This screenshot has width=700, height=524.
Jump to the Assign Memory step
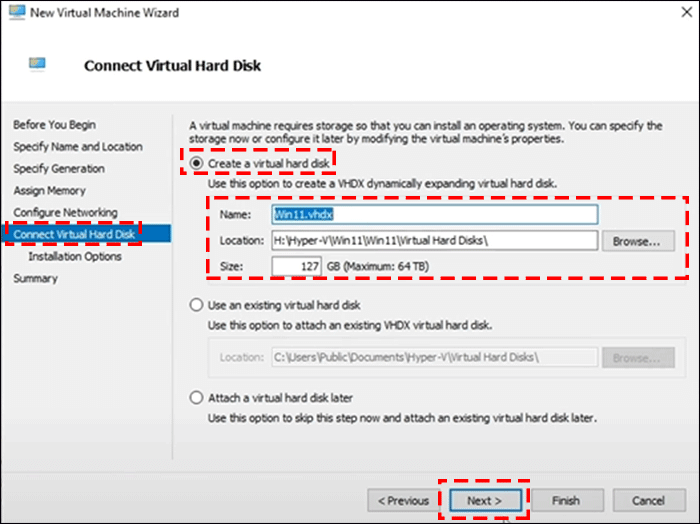click(x=50, y=191)
